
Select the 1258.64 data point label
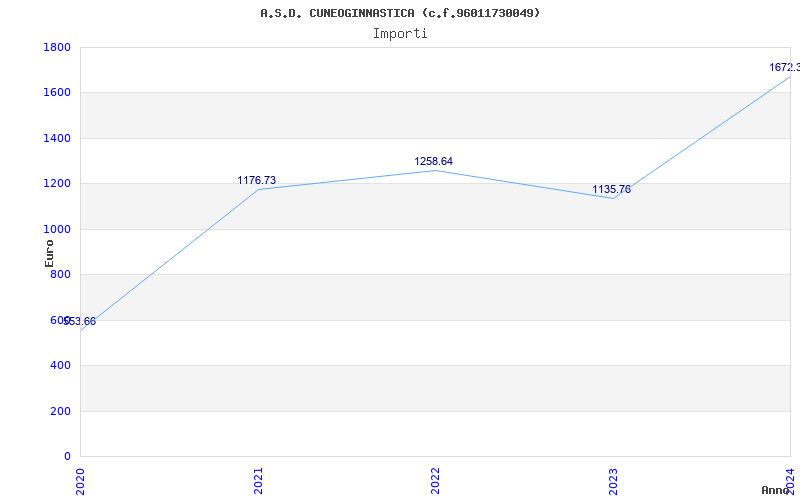[x=434, y=161]
